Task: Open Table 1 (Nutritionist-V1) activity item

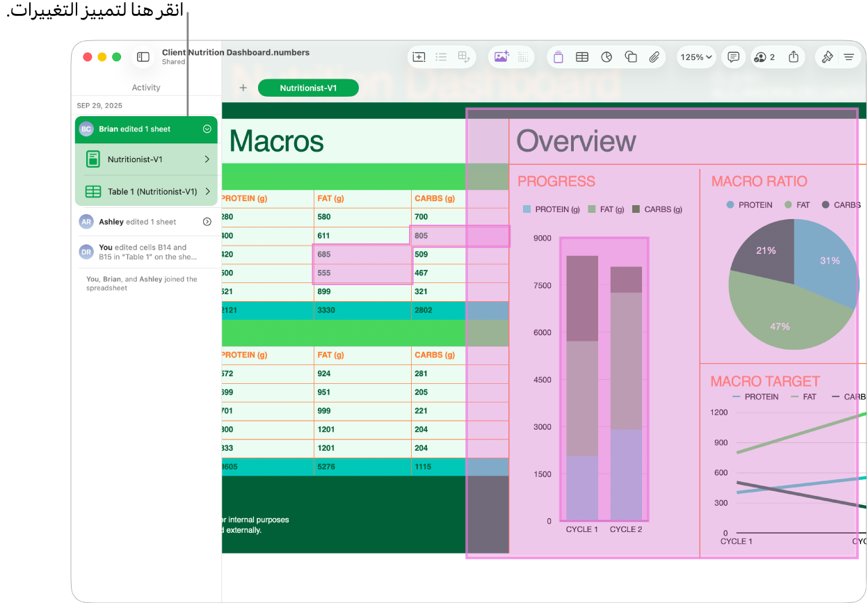Action: pos(146,191)
